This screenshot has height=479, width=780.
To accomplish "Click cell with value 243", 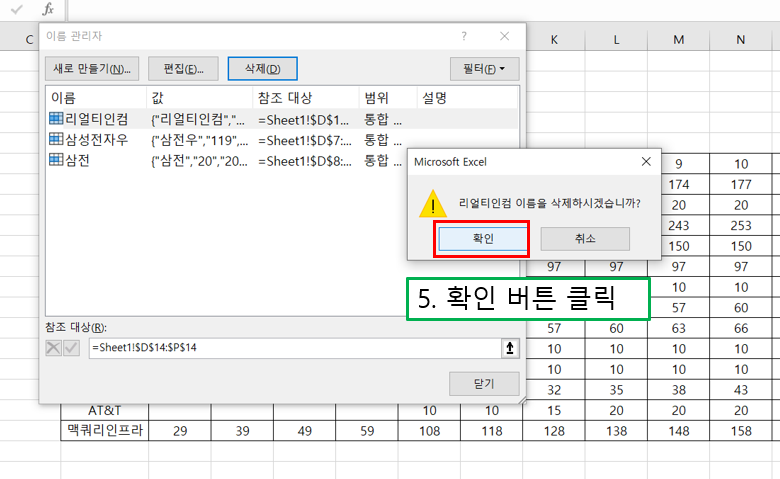I will pos(679,225).
